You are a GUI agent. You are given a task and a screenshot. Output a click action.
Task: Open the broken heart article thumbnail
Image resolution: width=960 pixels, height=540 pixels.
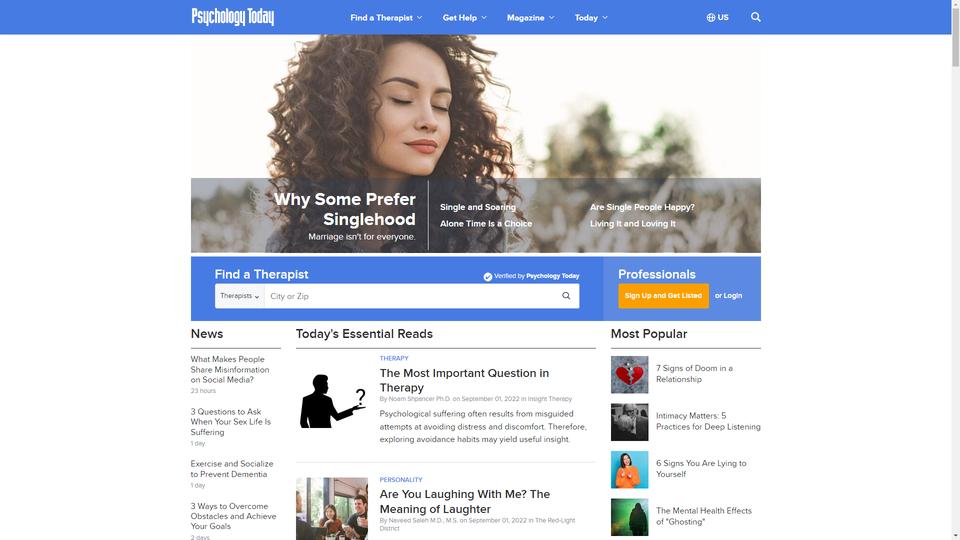click(629, 375)
